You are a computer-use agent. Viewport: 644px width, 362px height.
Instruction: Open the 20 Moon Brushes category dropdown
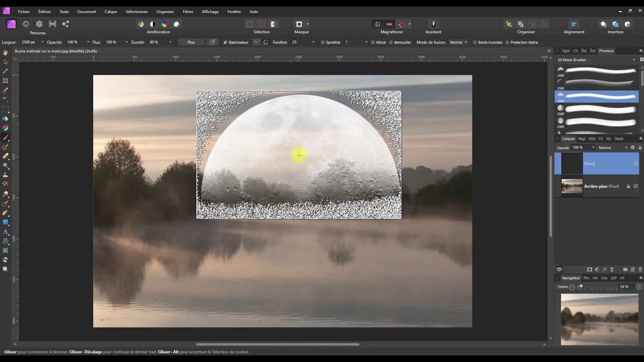click(x=596, y=60)
